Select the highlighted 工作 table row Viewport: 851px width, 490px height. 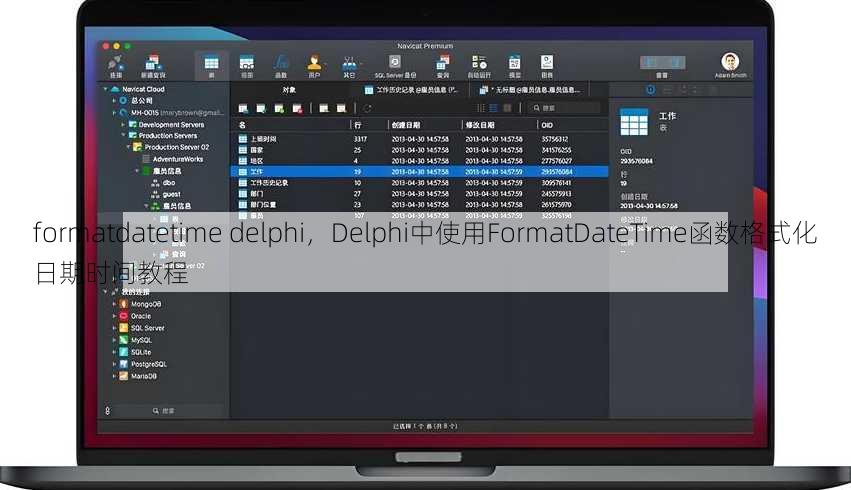pos(420,171)
